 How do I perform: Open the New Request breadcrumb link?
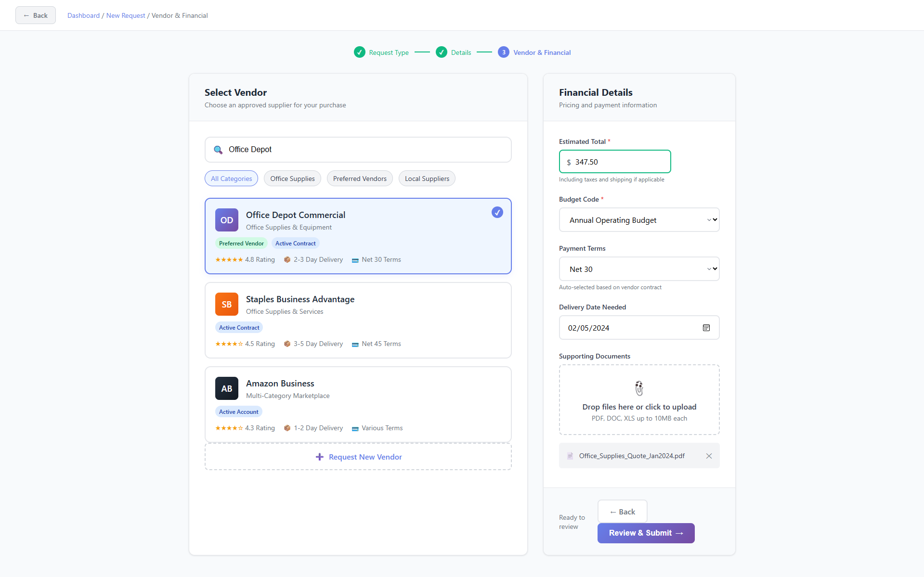coord(126,15)
